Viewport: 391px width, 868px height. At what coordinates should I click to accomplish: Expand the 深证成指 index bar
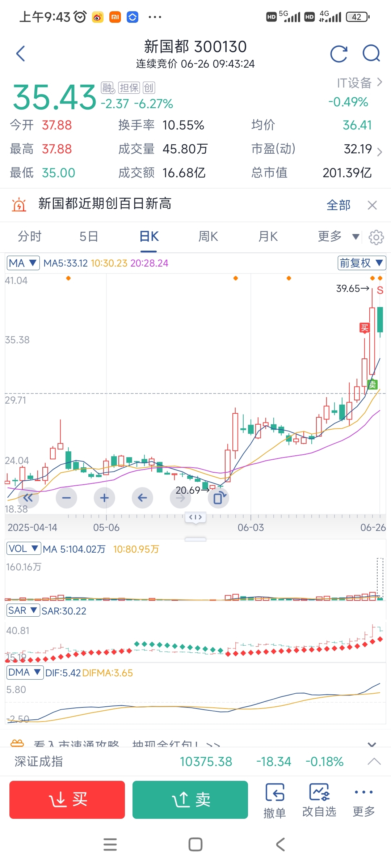(374, 761)
